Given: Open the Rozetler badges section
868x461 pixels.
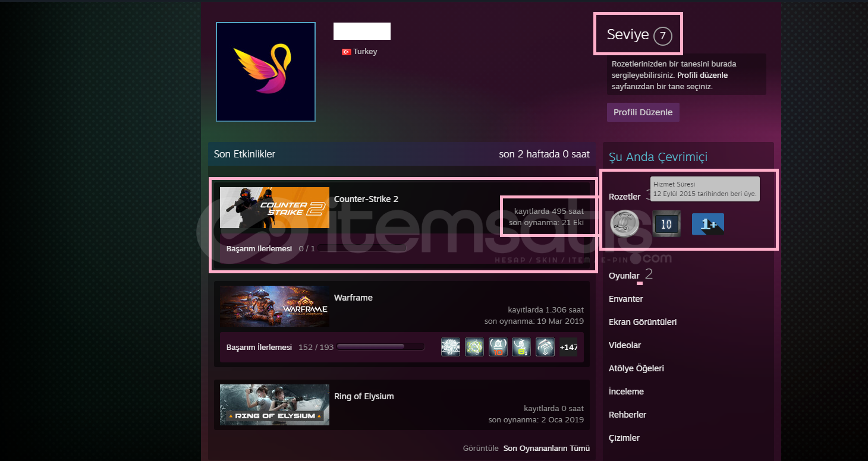Looking at the screenshot, I should pyautogui.click(x=625, y=197).
